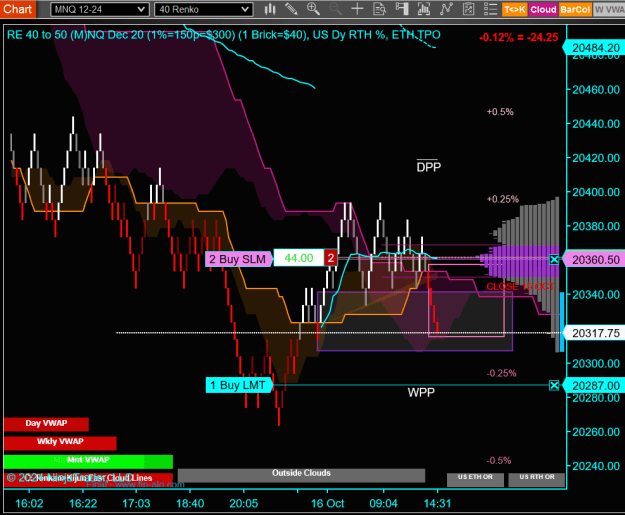
Task: Click the red order quantity 2 box
Action: [330, 258]
